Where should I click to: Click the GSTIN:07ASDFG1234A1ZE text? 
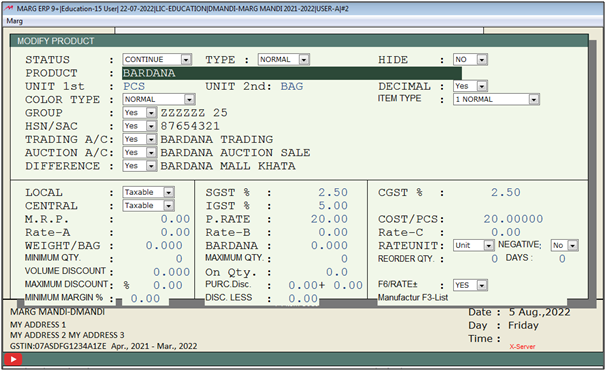pyautogui.click(x=58, y=346)
